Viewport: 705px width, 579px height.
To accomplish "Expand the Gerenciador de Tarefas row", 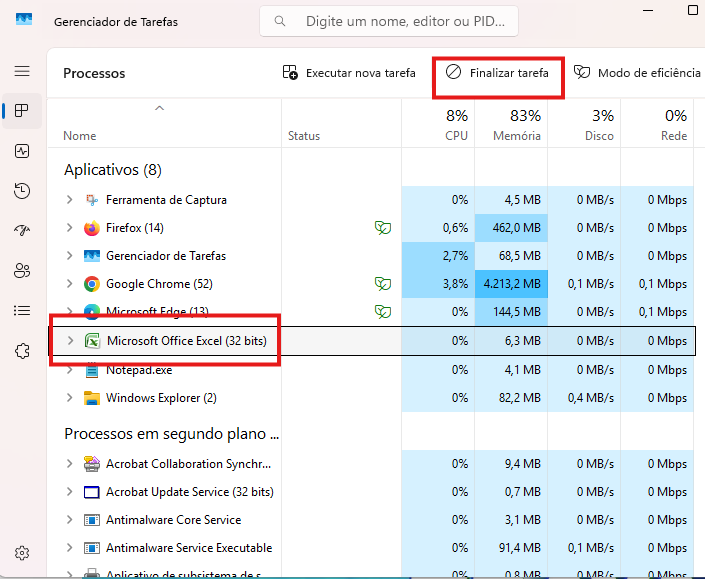I will (x=70, y=256).
